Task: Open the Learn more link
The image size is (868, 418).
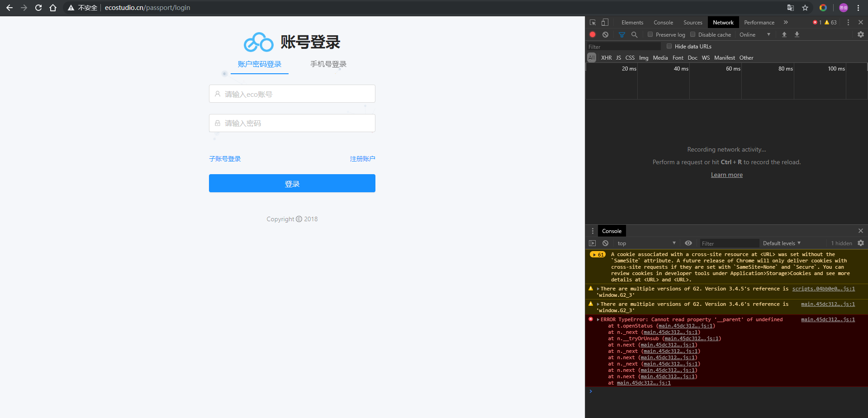Action: point(726,175)
